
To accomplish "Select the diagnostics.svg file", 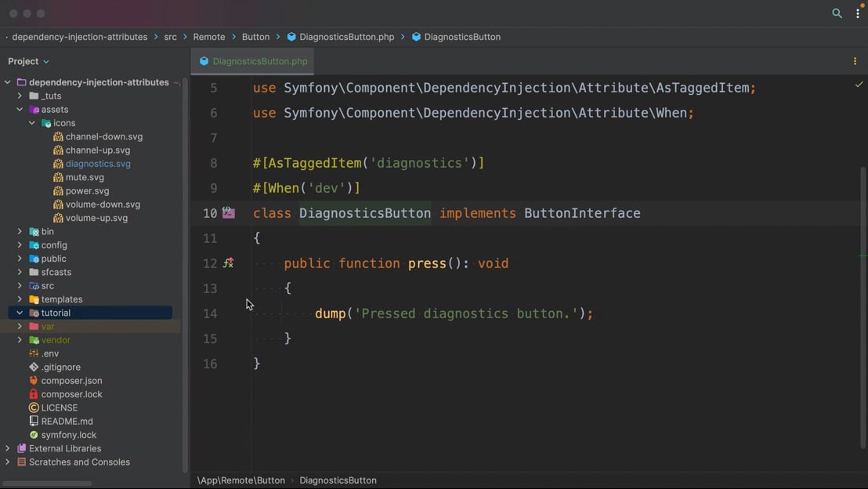I will [x=98, y=164].
